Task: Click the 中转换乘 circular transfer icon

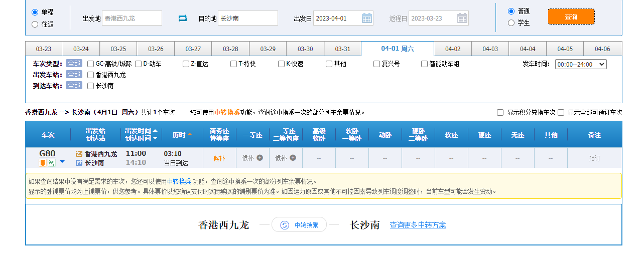Action: 285,225
